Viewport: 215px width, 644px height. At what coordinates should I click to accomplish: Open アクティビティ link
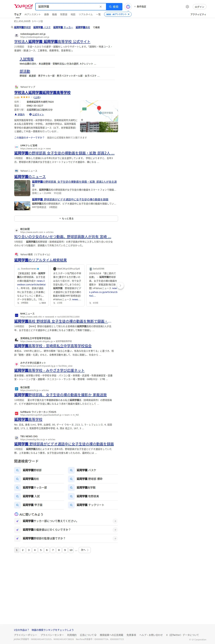point(198,15)
